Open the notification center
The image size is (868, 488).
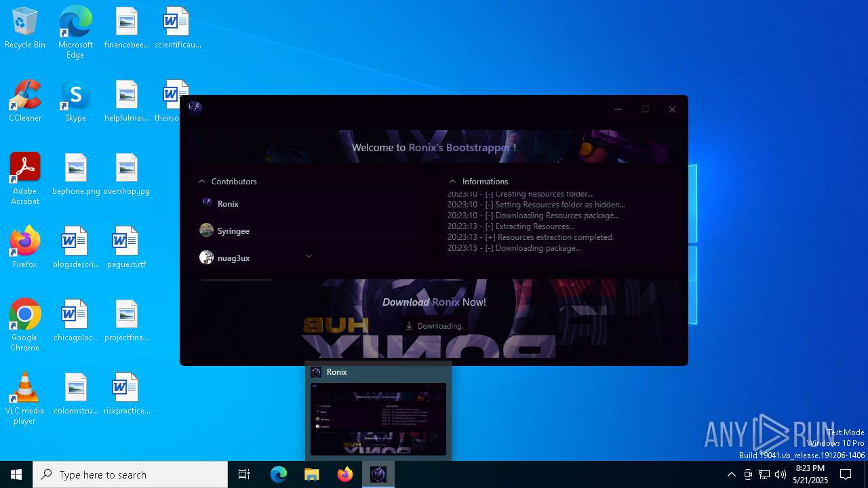click(846, 474)
